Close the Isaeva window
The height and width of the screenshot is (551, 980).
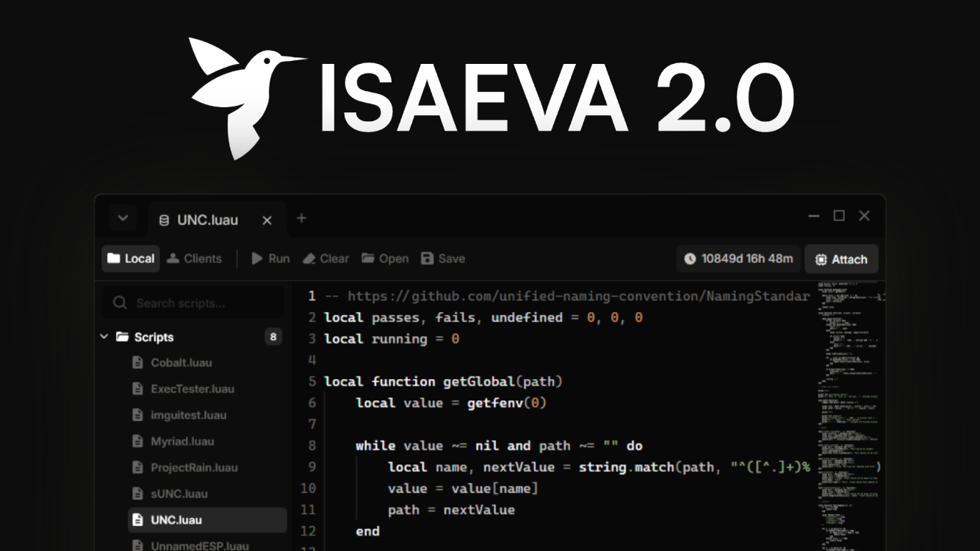[865, 216]
